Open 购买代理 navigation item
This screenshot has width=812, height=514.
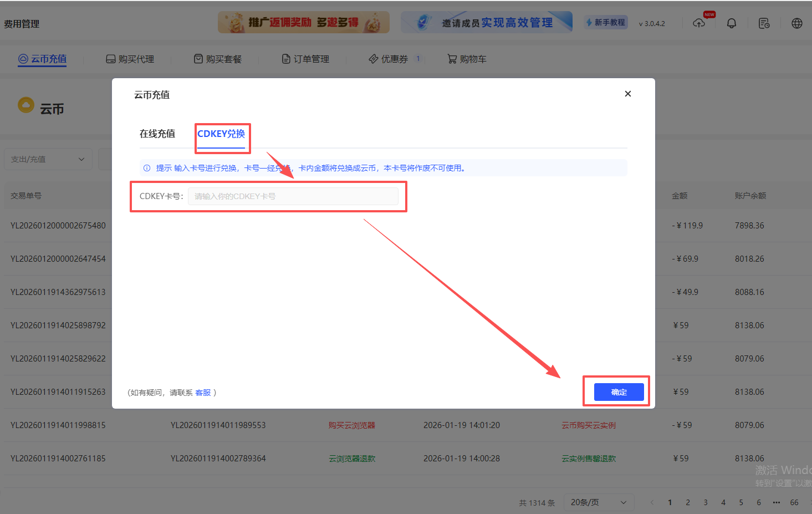point(130,58)
